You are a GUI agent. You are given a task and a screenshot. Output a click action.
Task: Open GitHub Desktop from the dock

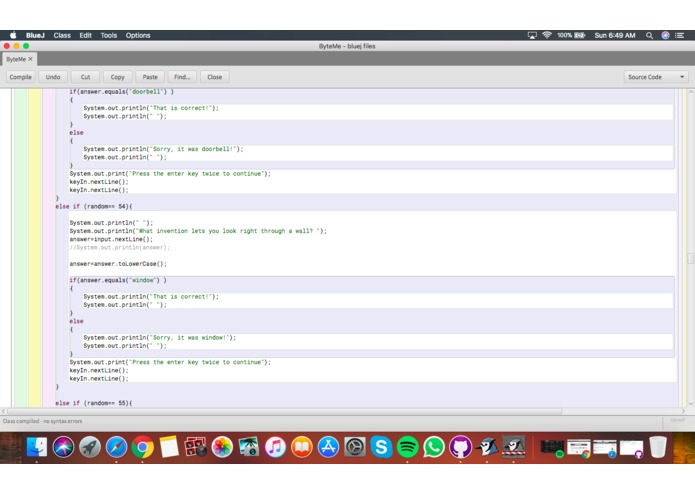pos(461,447)
